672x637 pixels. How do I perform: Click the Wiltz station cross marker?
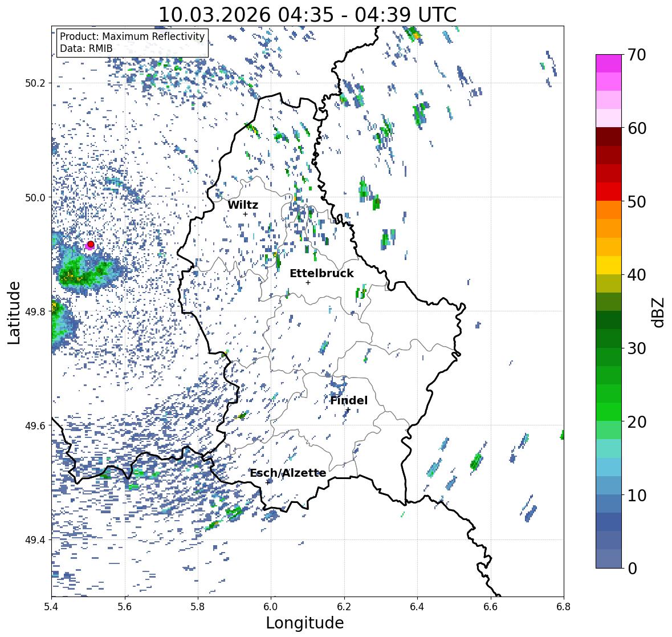coord(245,214)
